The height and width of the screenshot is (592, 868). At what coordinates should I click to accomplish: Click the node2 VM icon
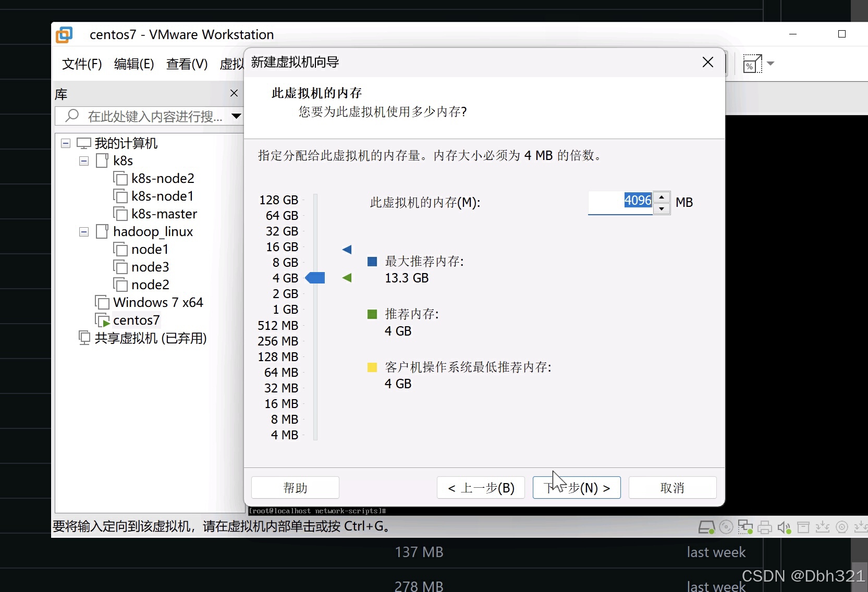120,285
